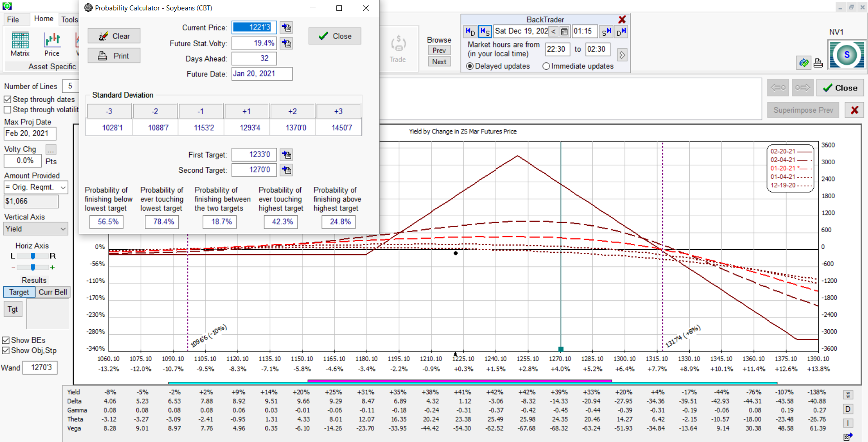This screenshot has width=868, height=442.
Task: Click the paste icon beside Second Target
Action: click(x=286, y=170)
